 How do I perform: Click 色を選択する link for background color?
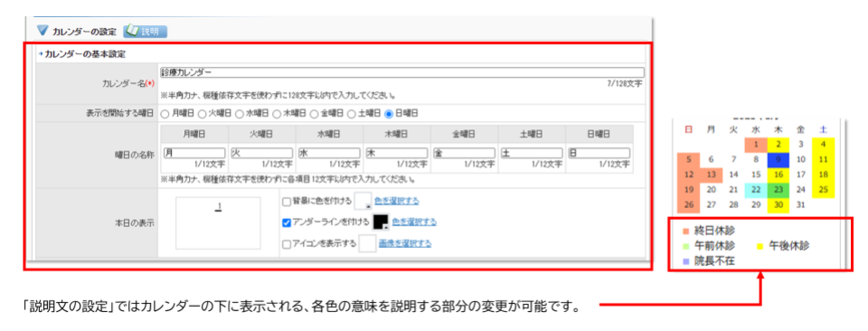[x=396, y=201]
